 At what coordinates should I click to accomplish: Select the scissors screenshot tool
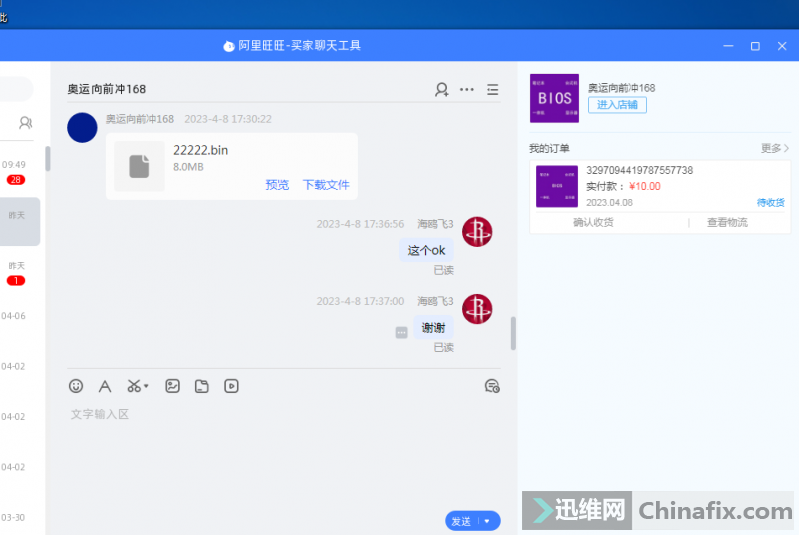click(134, 386)
